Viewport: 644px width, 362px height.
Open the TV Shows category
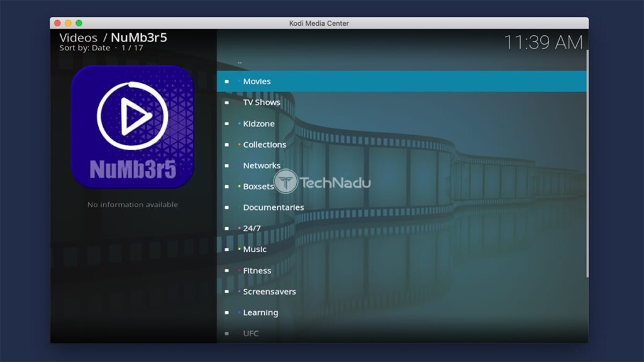pos(402,102)
